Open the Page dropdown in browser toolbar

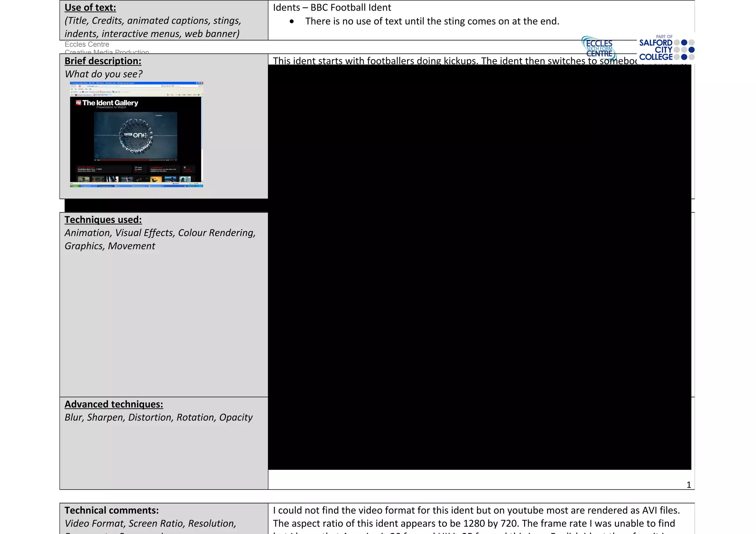(185, 95)
